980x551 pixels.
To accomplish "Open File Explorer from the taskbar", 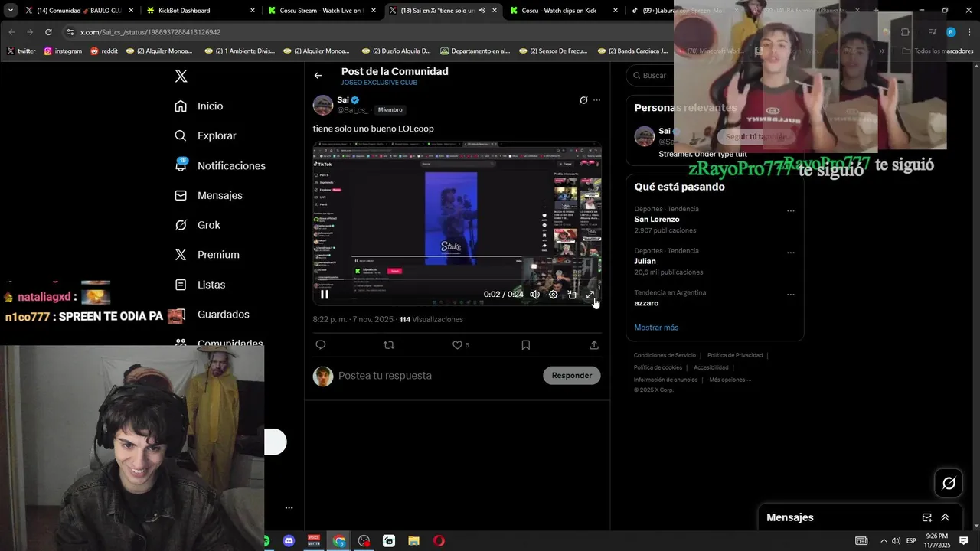I will click(413, 541).
